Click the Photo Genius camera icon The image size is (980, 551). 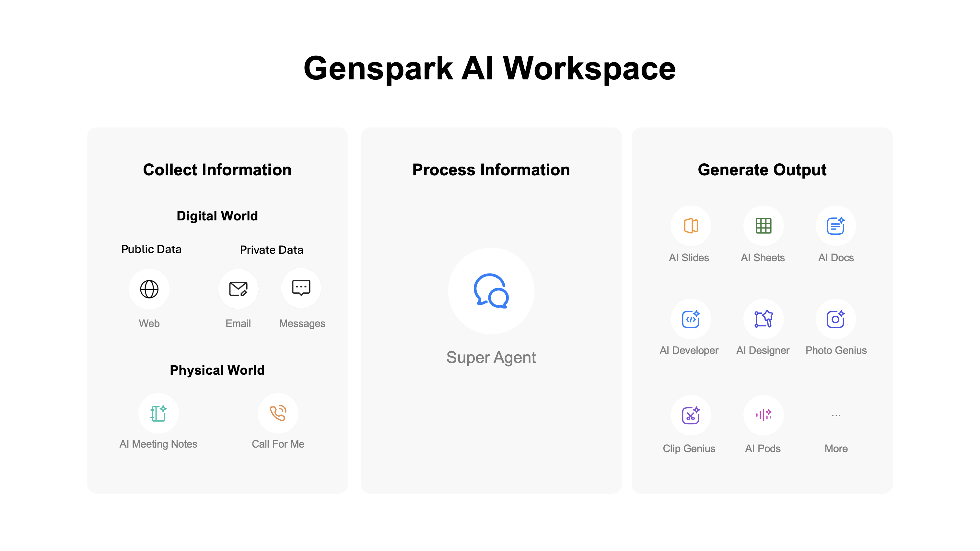836,319
